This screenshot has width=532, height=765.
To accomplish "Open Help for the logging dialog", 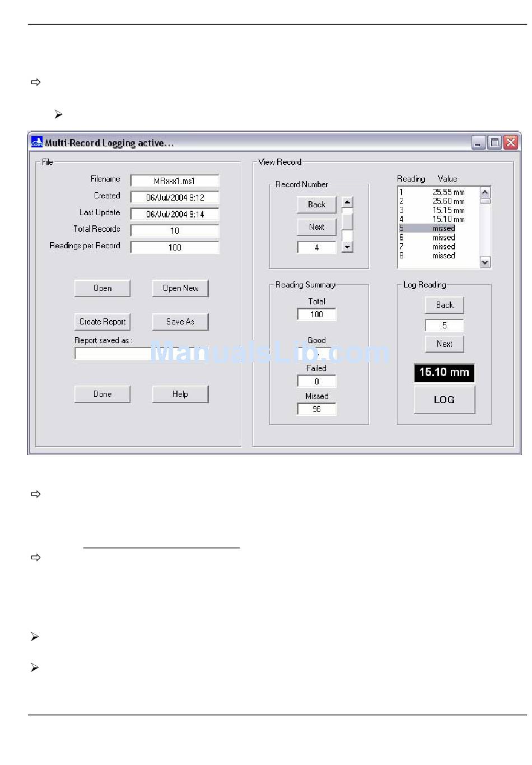I will (x=180, y=394).
